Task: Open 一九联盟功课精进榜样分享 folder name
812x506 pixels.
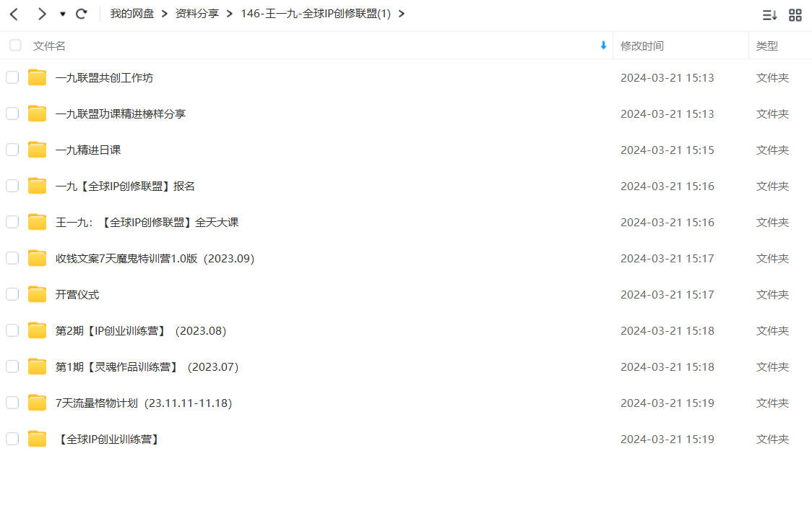Action: tap(121, 114)
